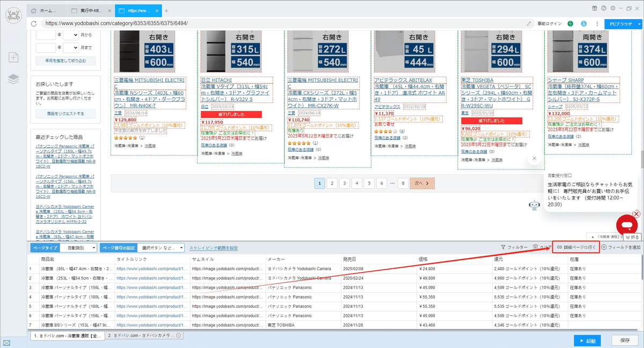Screen dimensions: 644x348
Task: Click the chatbot robot icon
Action: click(x=534, y=206)
